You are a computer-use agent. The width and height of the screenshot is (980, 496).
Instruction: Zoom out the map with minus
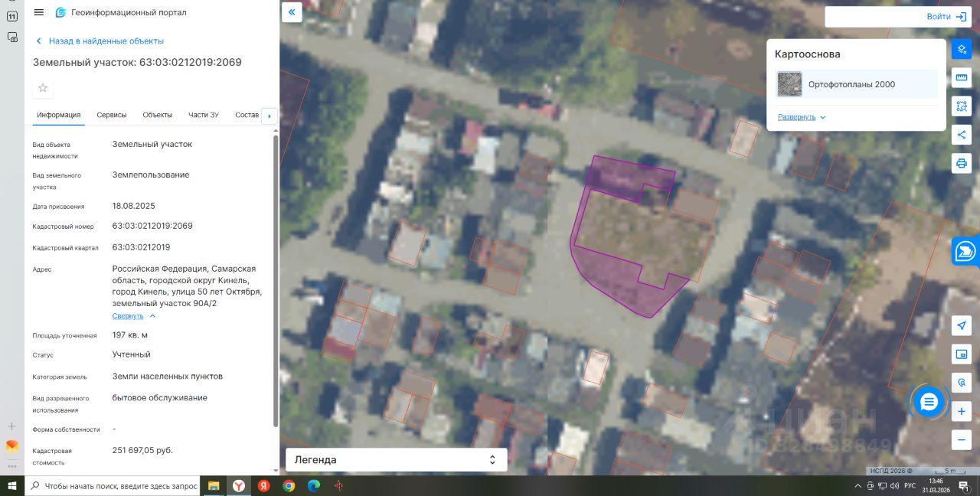[x=962, y=439]
